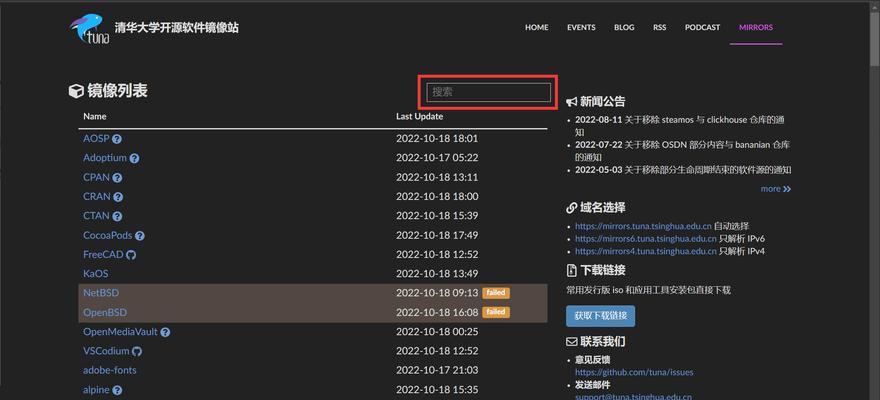Open the RSS feed
Viewport: 880px width, 400px height.
coord(659,27)
